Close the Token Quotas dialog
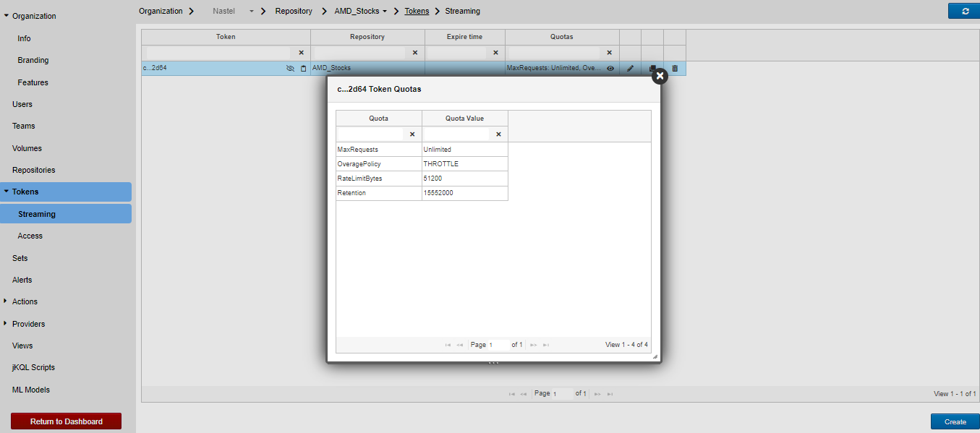The image size is (980, 433). pyautogui.click(x=659, y=76)
